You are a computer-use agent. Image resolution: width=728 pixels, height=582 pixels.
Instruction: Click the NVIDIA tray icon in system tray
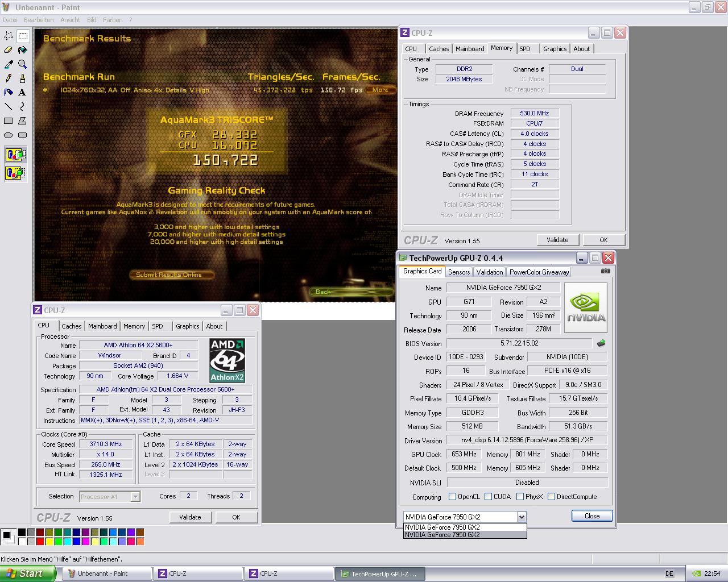(x=696, y=573)
